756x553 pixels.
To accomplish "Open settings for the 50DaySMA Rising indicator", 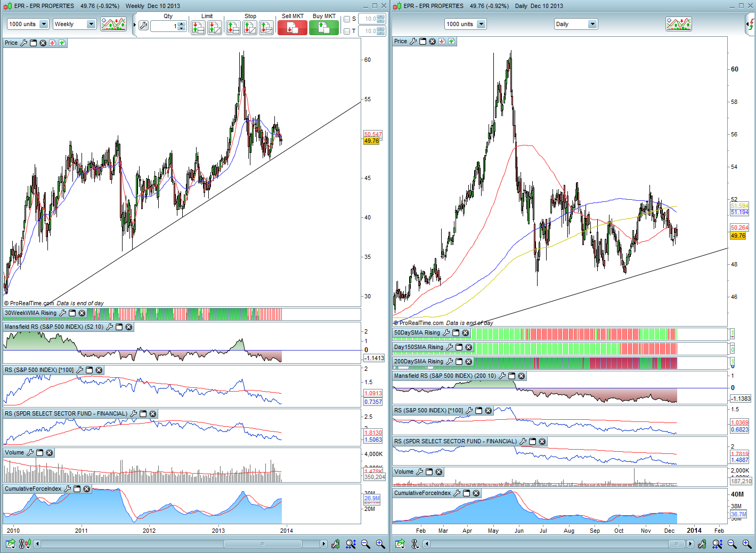I will pyautogui.click(x=446, y=333).
